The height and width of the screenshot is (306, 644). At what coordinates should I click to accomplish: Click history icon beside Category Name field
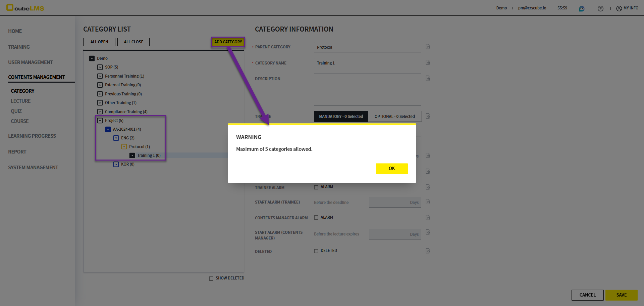click(x=428, y=62)
